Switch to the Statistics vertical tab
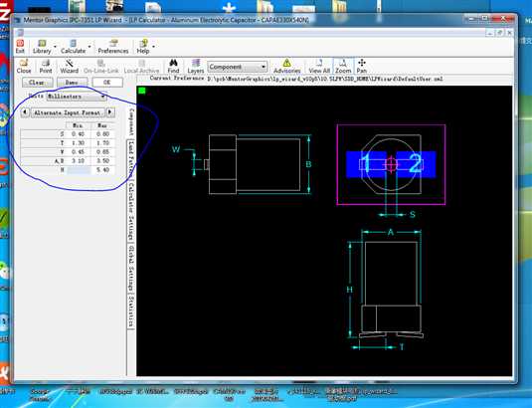The width and height of the screenshot is (532, 408). click(x=131, y=310)
